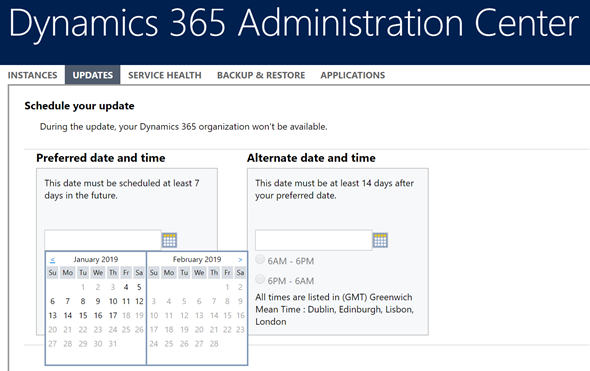Go to previous month in calendar

52,260
